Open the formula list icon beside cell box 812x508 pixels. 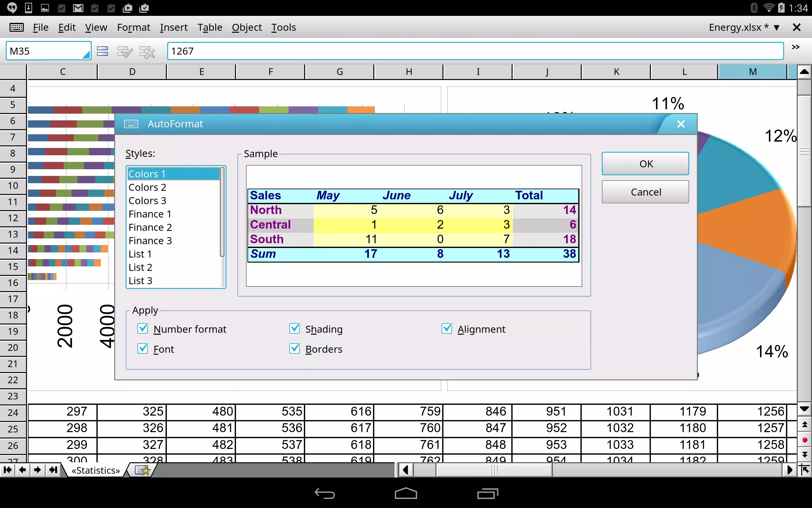coord(102,51)
